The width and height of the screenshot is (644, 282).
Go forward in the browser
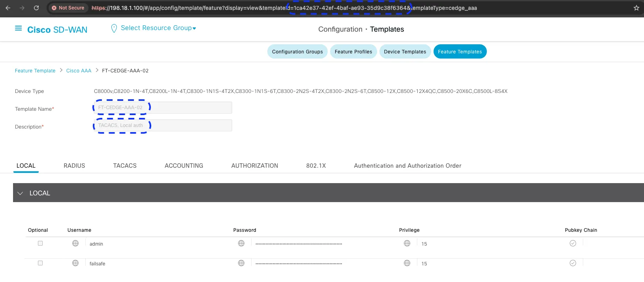click(x=22, y=8)
